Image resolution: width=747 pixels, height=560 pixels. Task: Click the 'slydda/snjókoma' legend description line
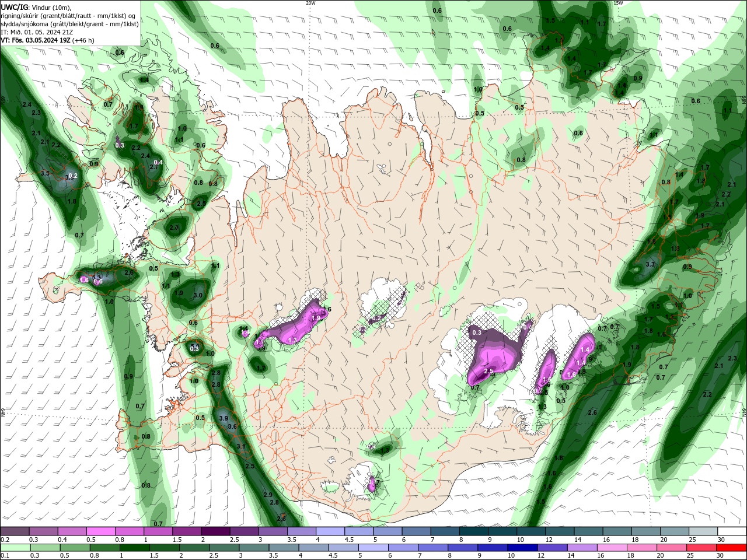(x=69, y=24)
